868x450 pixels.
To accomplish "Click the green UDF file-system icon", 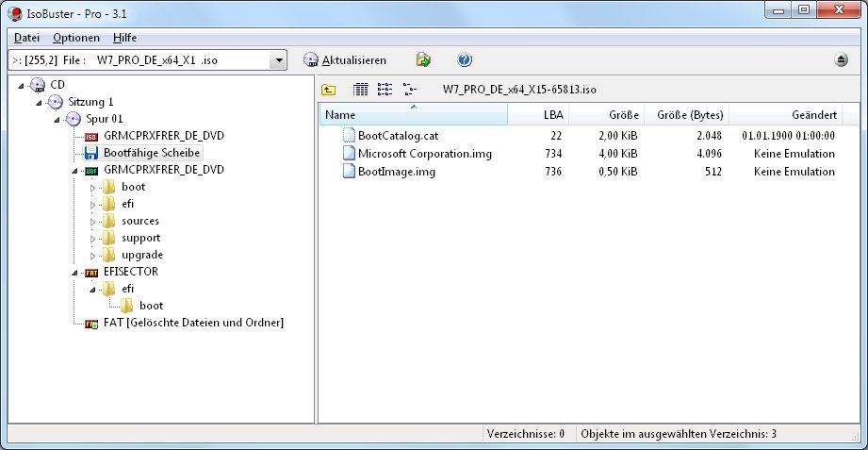I will (x=91, y=170).
